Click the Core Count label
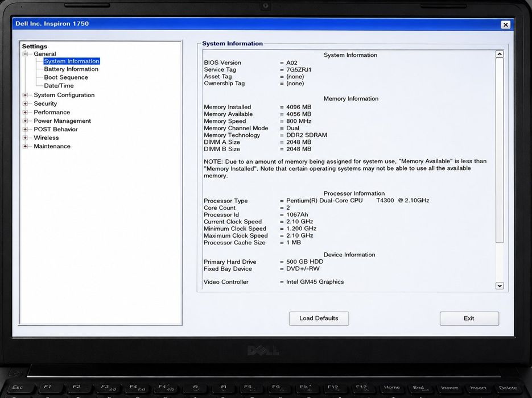 pos(220,208)
